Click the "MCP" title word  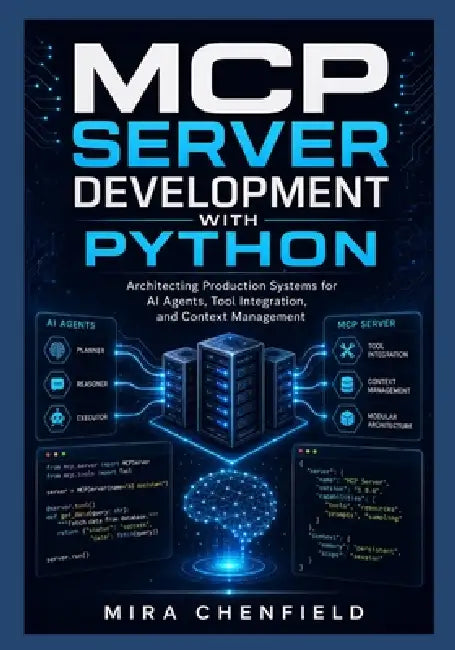click(x=230, y=78)
